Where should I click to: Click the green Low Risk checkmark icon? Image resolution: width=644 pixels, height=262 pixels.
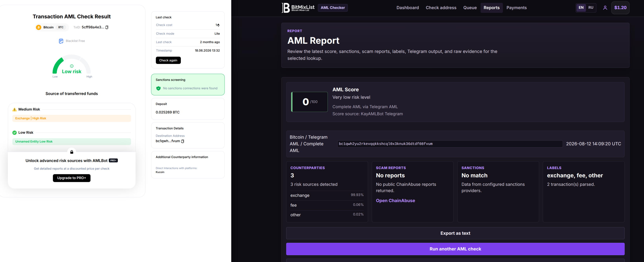point(15,133)
